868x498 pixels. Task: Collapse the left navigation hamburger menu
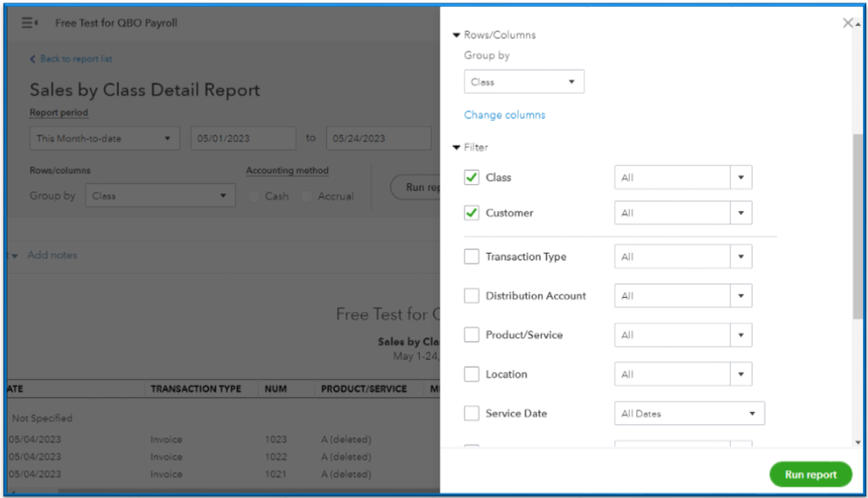coord(30,23)
